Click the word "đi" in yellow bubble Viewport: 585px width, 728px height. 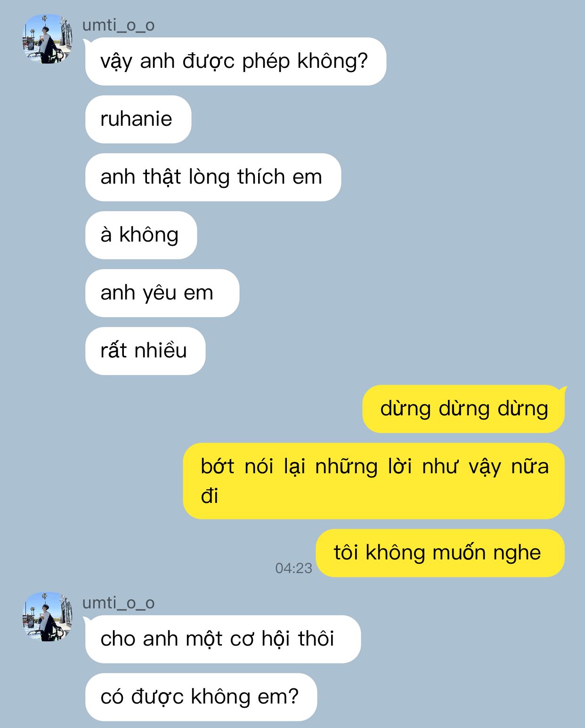pos(210,496)
